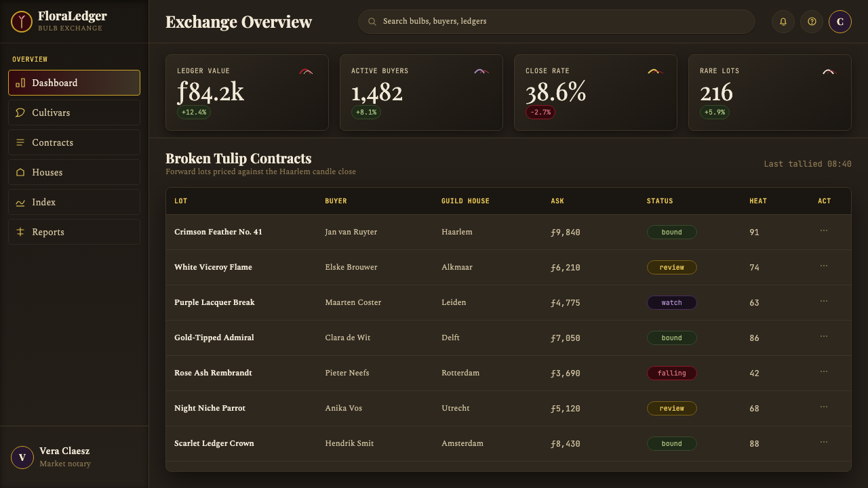This screenshot has height=488, width=868.
Task: Click ask price ƒ9,840
Action: click(x=566, y=232)
